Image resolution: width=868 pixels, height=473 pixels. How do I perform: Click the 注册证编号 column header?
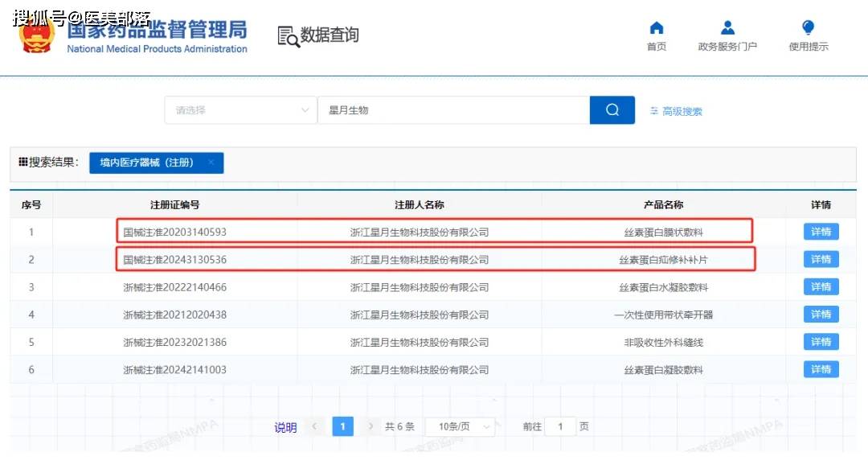pos(174,205)
